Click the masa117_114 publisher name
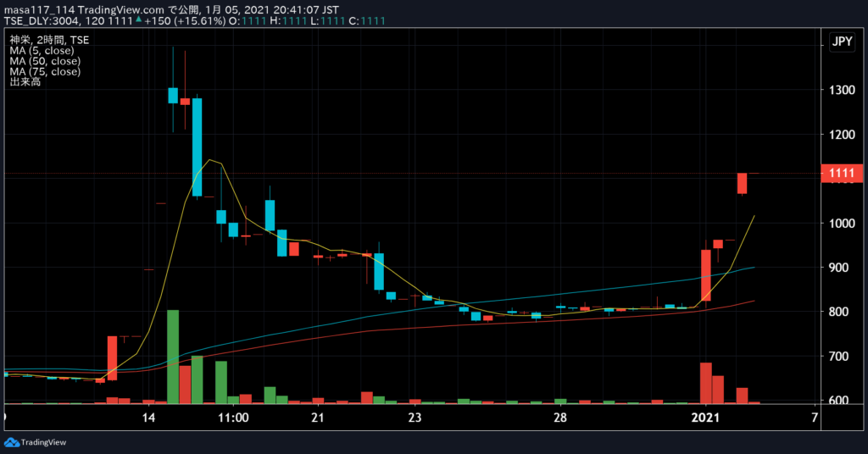Viewport: 868px width, 454px height. 39,10
